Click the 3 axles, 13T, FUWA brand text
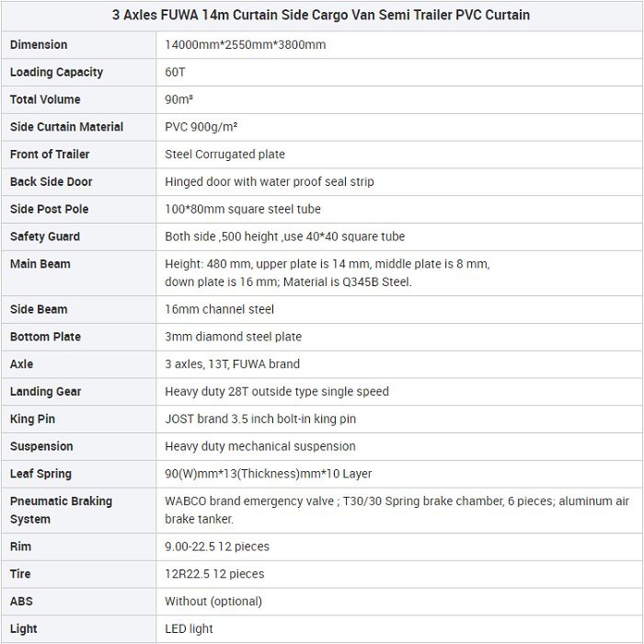644x644 pixels. 232,364
